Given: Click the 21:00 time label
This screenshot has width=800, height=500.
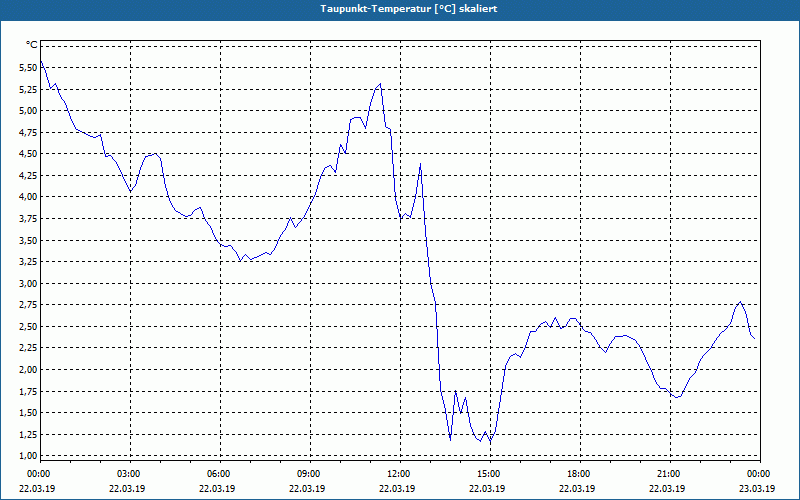Looking at the screenshot, I should (670, 474).
